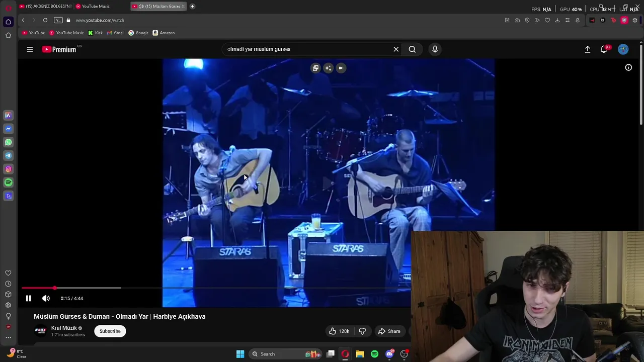Reload the current page
The width and height of the screenshot is (644, 362).
pyautogui.click(x=45, y=20)
